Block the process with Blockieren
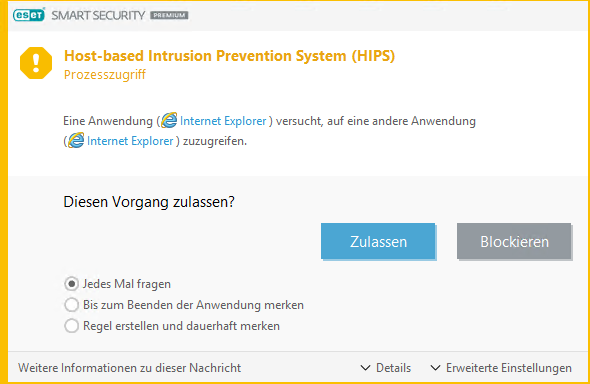 [514, 241]
